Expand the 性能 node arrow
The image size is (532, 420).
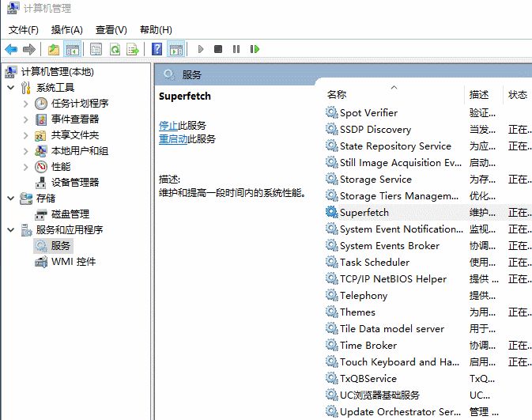tap(26, 167)
